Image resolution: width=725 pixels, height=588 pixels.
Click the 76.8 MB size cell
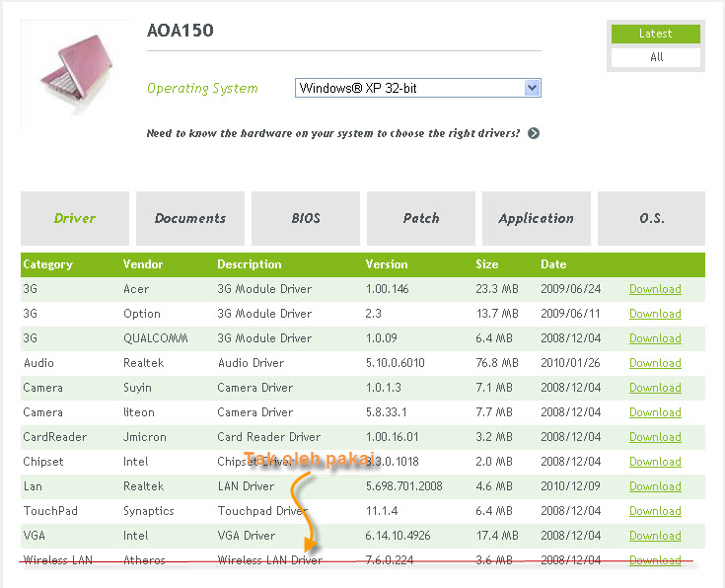pyautogui.click(x=497, y=363)
